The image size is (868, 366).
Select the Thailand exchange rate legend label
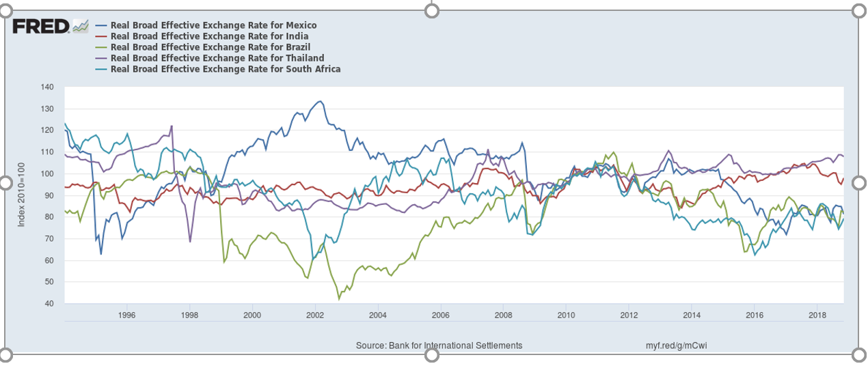[x=217, y=58]
